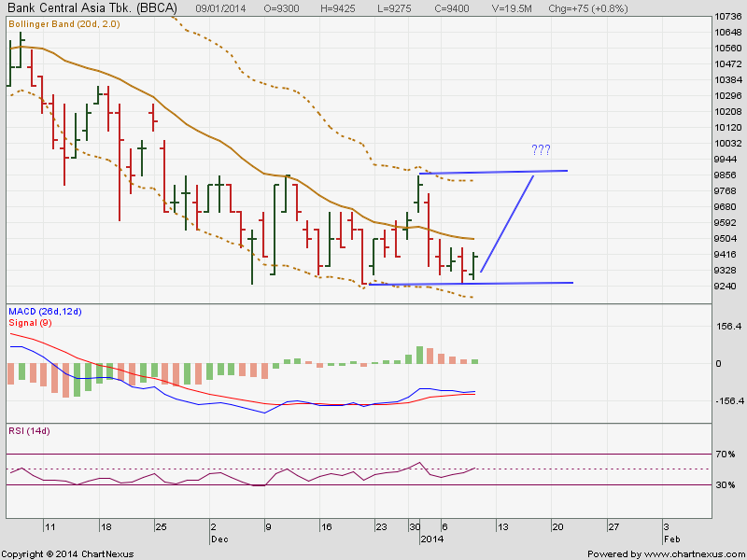Click the volume value "V=19.5M"

(512, 8)
